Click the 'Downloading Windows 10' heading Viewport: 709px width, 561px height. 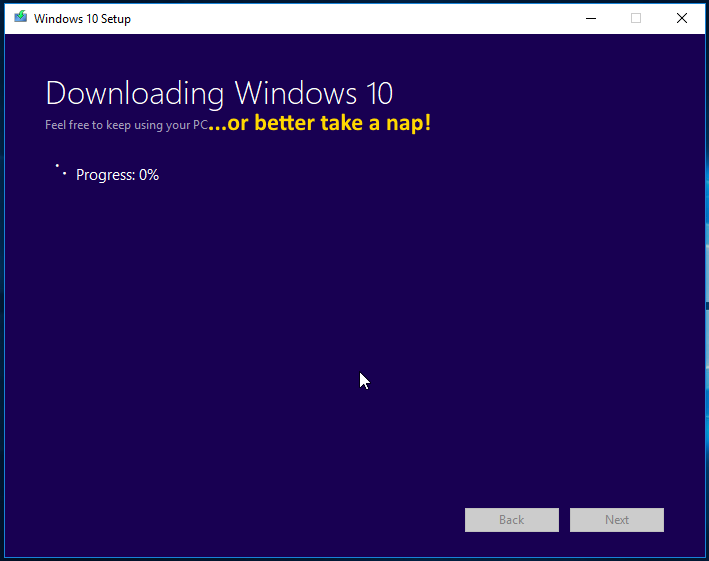pos(219,94)
